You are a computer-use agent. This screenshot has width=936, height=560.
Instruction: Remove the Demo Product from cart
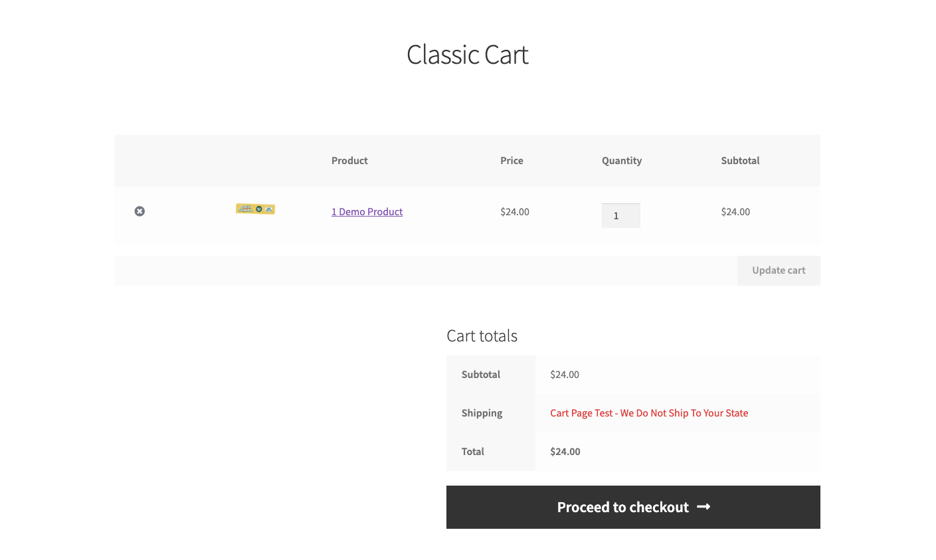tap(140, 211)
